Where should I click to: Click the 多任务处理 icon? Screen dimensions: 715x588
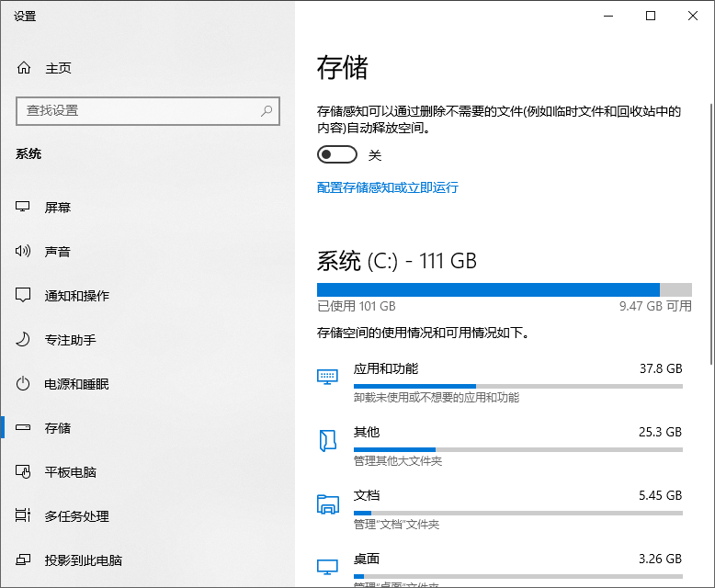click(x=23, y=515)
